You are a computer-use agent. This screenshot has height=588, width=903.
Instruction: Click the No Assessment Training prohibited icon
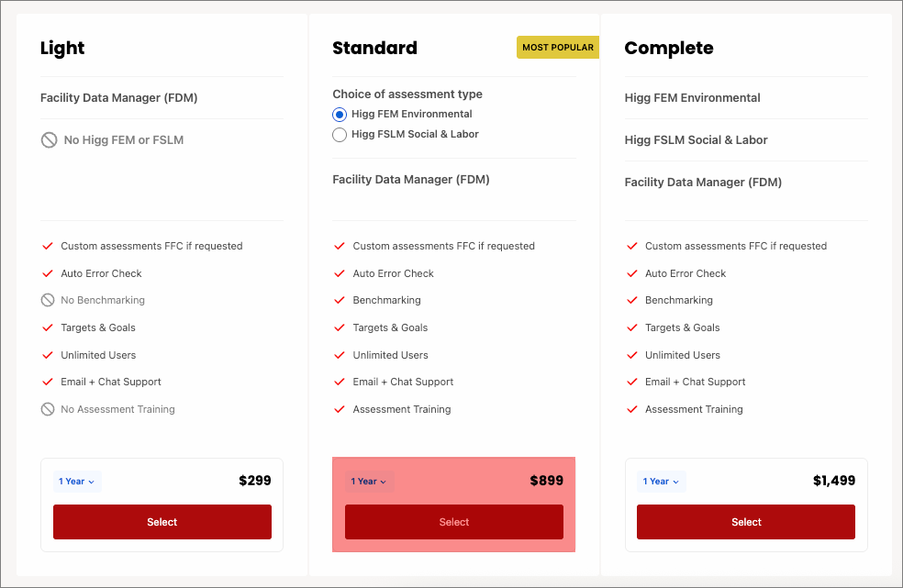[x=48, y=409]
